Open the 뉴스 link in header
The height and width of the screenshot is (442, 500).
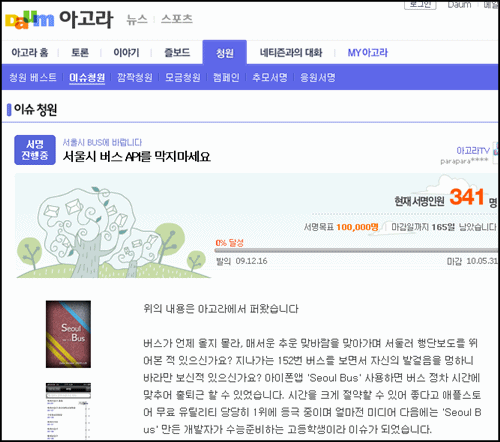(x=137, y=19)
